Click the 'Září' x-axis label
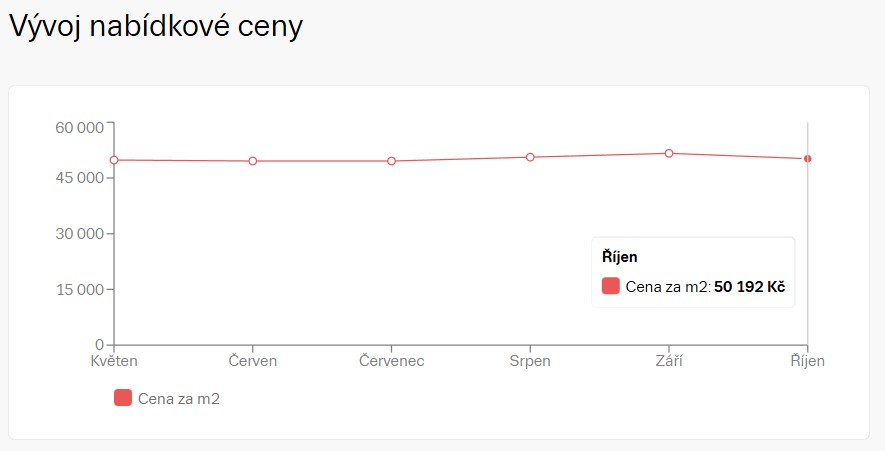 (669, 361)
